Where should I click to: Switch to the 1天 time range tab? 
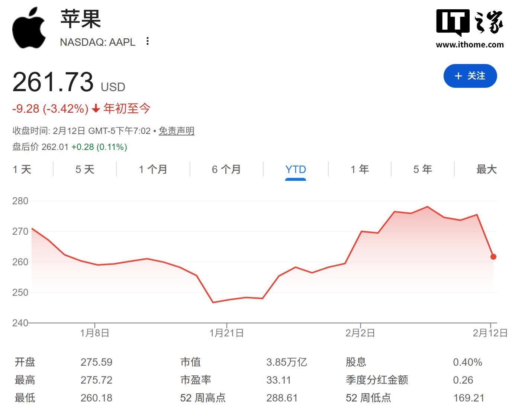click(x=22, y=169)
